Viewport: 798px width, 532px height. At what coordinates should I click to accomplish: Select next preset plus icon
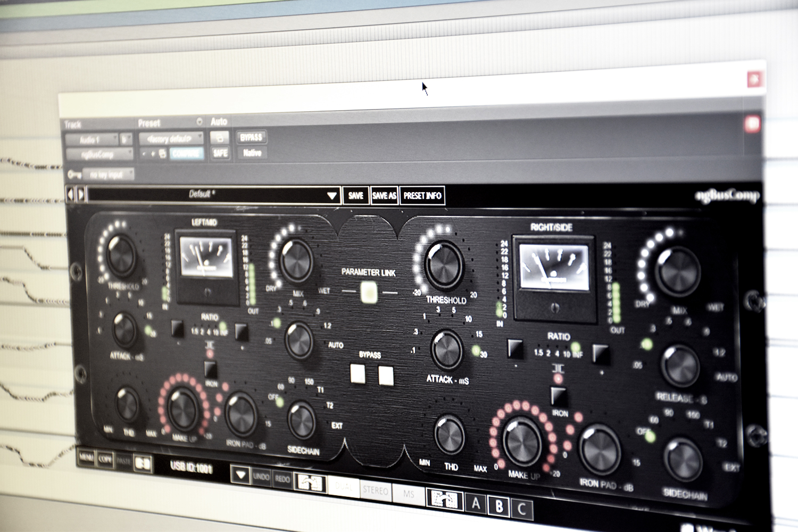153,154
